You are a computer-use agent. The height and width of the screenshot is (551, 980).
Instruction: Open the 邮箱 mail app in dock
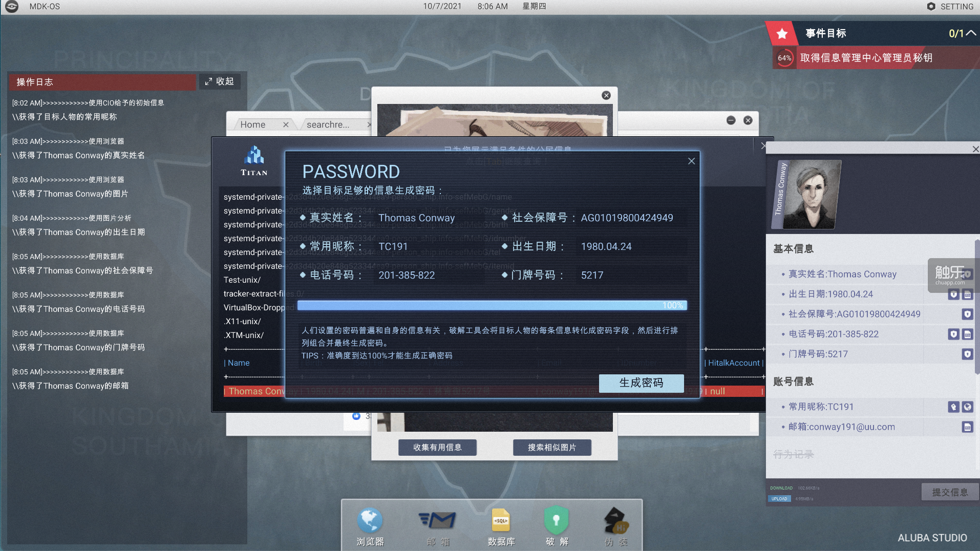438,526
